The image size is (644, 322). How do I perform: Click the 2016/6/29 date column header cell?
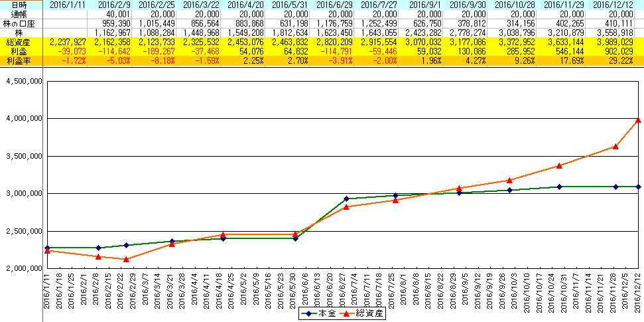point(335,5)
